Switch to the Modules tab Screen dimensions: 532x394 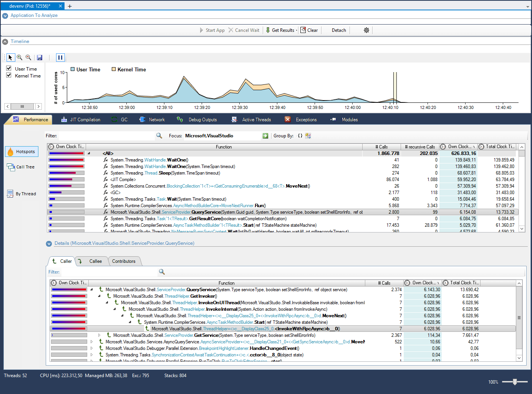[344, 120]
